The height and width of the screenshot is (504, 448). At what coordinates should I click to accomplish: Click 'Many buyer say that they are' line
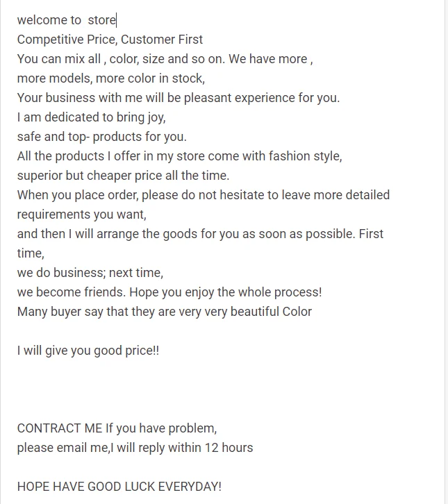[165, 312]
